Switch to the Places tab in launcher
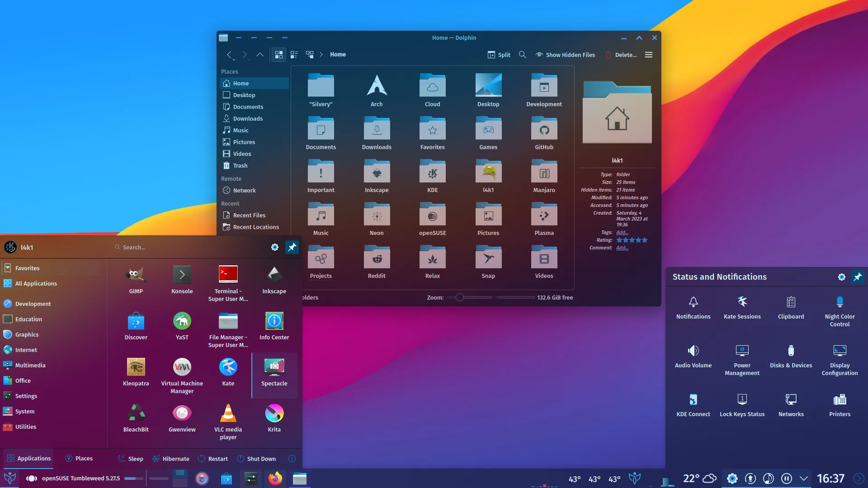The width and height of the screenshot is (868, 488). point(79,458)
